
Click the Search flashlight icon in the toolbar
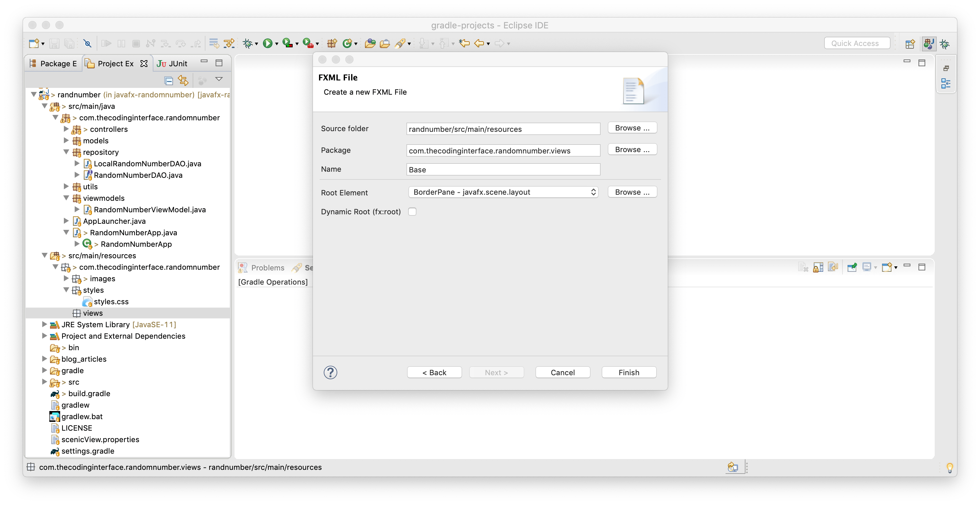coord(400,43)
